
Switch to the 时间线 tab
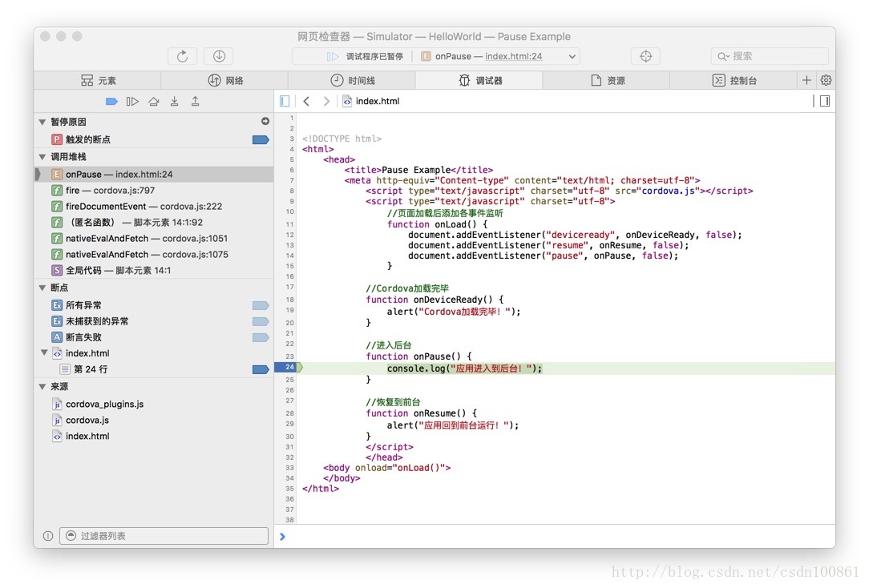[x=353, y=80]
